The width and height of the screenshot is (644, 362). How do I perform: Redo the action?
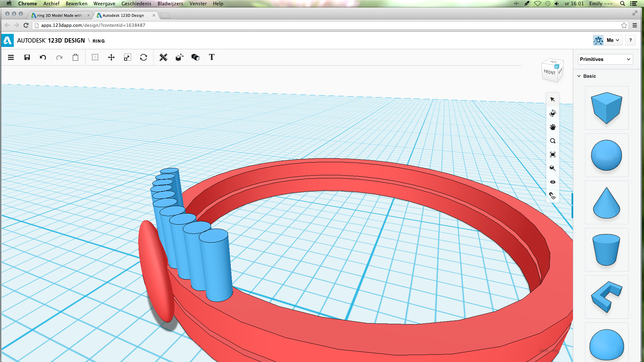pyautogui.click(x=59, y=57)
